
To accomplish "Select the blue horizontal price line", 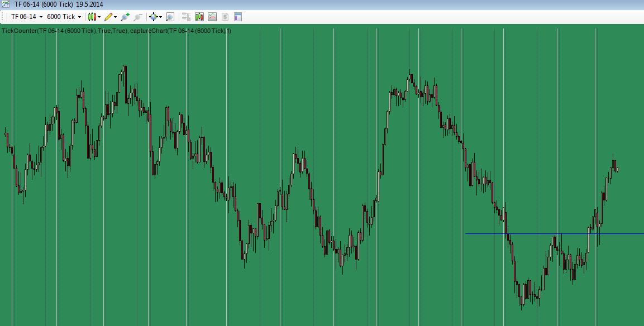I will pyautogui.click(x=555, y=234).
